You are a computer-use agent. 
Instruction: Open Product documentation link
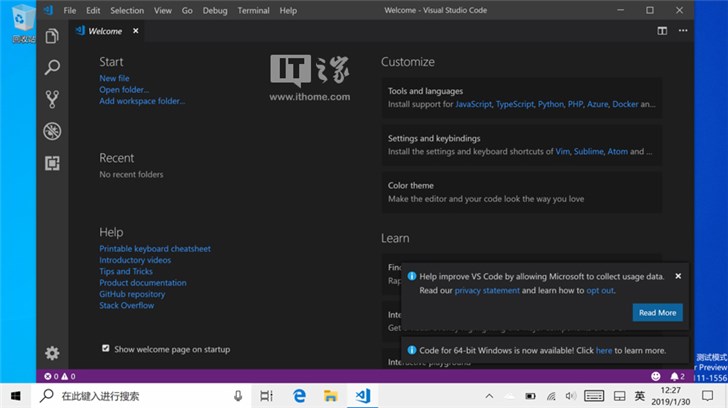[143, 282]
